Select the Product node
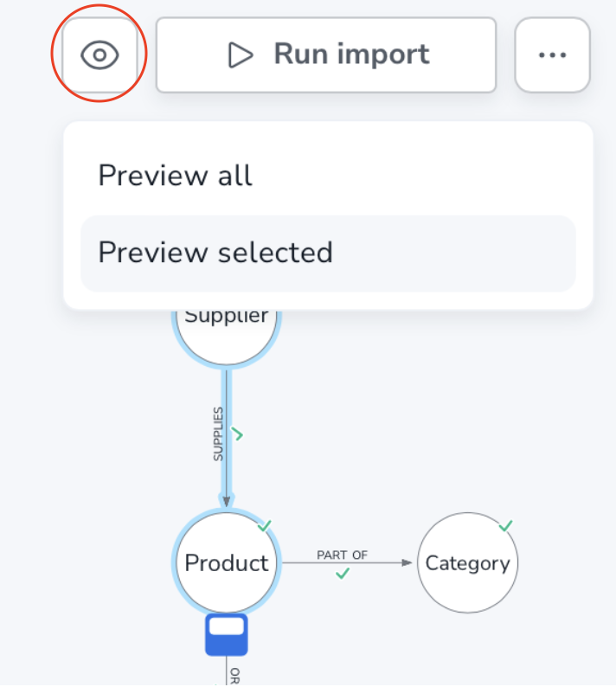This screenshot has width=616, height=687. click(227, 563)
